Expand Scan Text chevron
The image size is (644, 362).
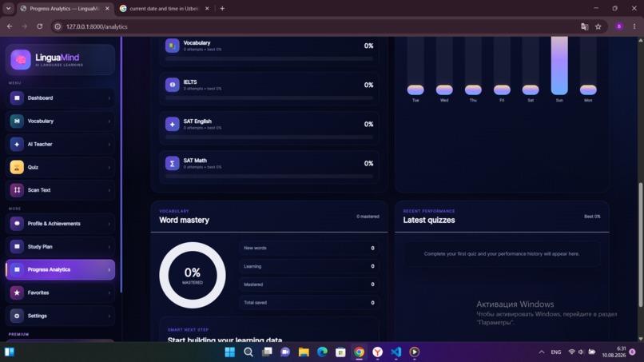(x=109, y=190)
